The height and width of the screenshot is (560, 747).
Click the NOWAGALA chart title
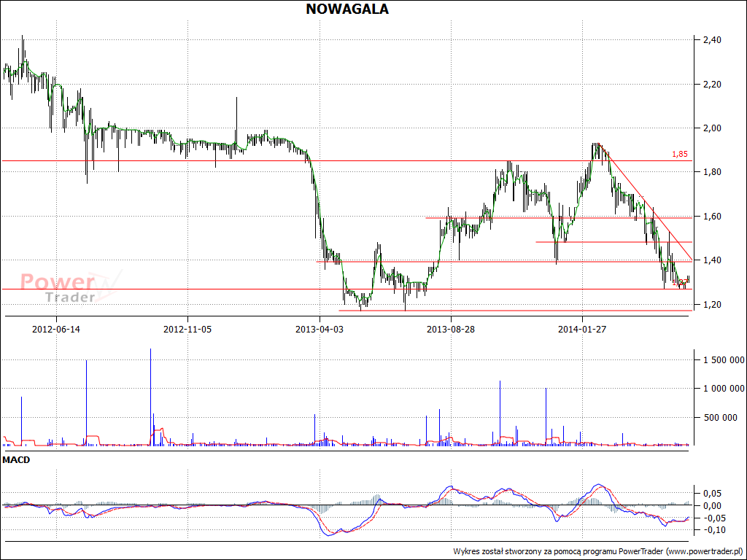pyautogui.click(x=347, y=9)
